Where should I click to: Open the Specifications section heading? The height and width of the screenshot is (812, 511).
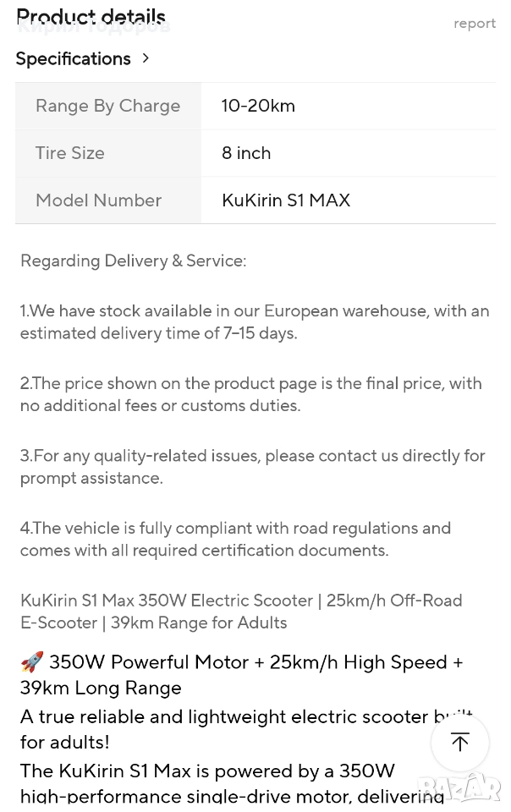tap(73, 58)
